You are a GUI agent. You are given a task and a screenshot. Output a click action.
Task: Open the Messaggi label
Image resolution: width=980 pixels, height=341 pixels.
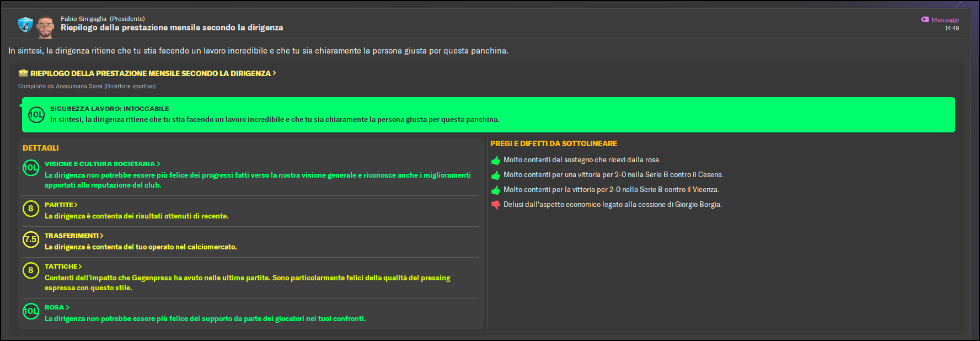pyautogui.click(x=945, y=20)
